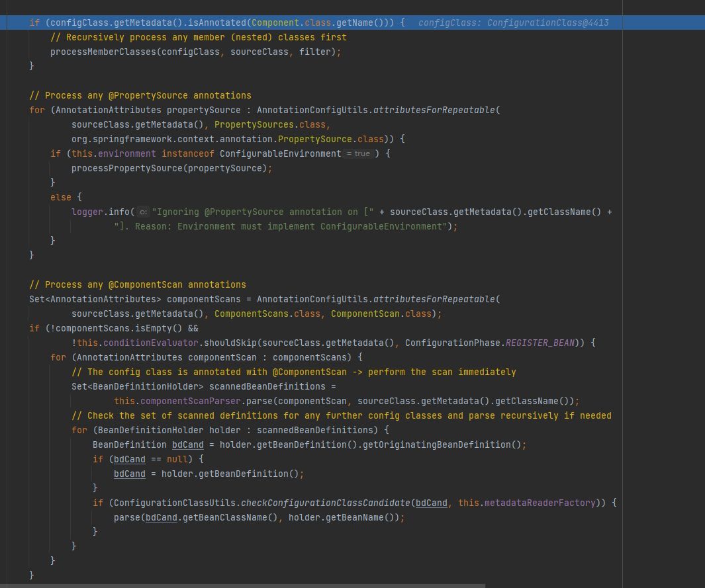Click the 'ConfigurationPhase' enum type
Screen dimensions: 705x588
click(x=452, y=343)
